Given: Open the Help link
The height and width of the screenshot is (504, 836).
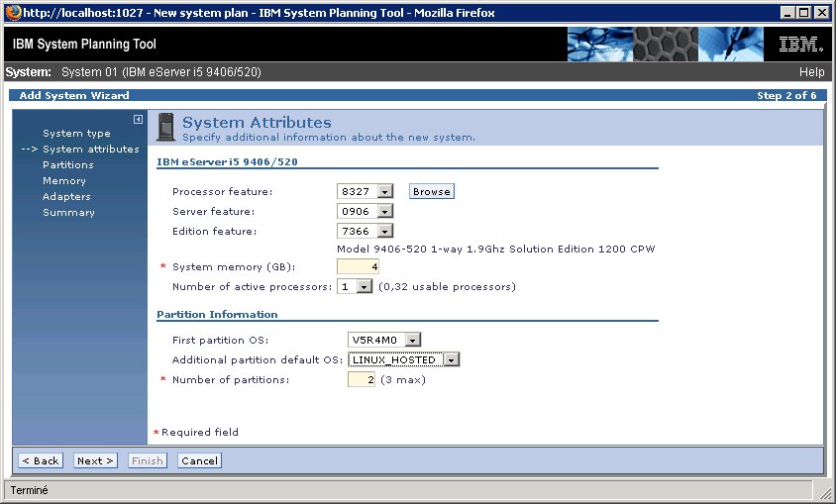Looking at the screenshot, I should pyautogui.click(x=811, y=72).
